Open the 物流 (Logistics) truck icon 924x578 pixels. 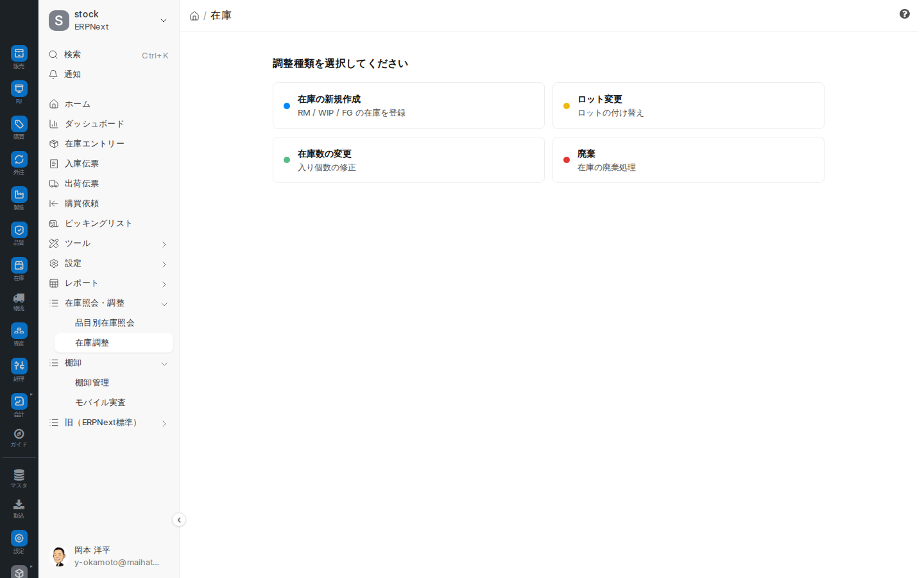click(x=19, y=298)
